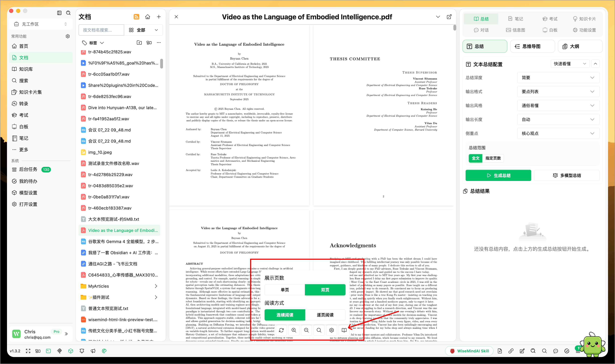Select the 大纲 summary type button
Image resolution: width=615 pixels, height=364 pixels.
click(x=580, y=46)
